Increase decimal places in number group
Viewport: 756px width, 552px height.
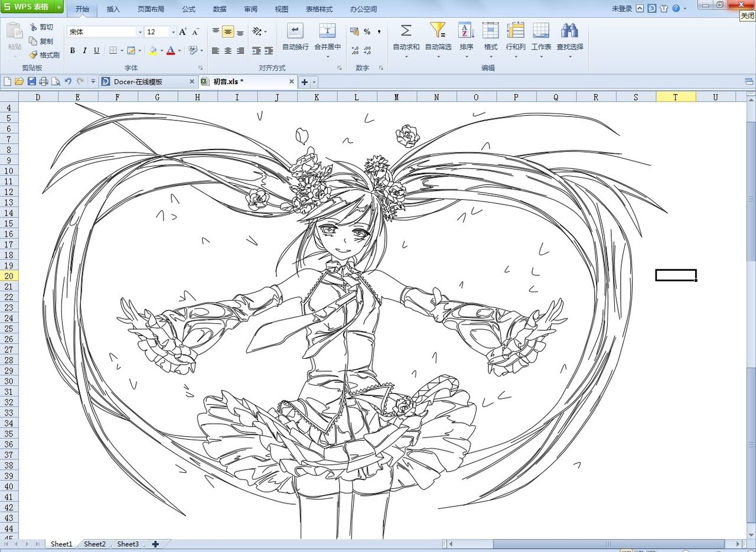(x=354, y=51)
